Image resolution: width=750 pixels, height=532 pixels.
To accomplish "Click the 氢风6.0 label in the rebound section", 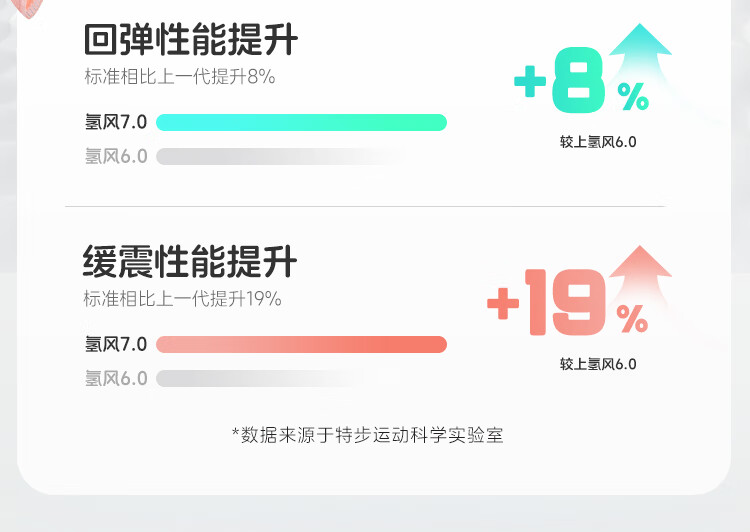I will click(x=116, y=157).
